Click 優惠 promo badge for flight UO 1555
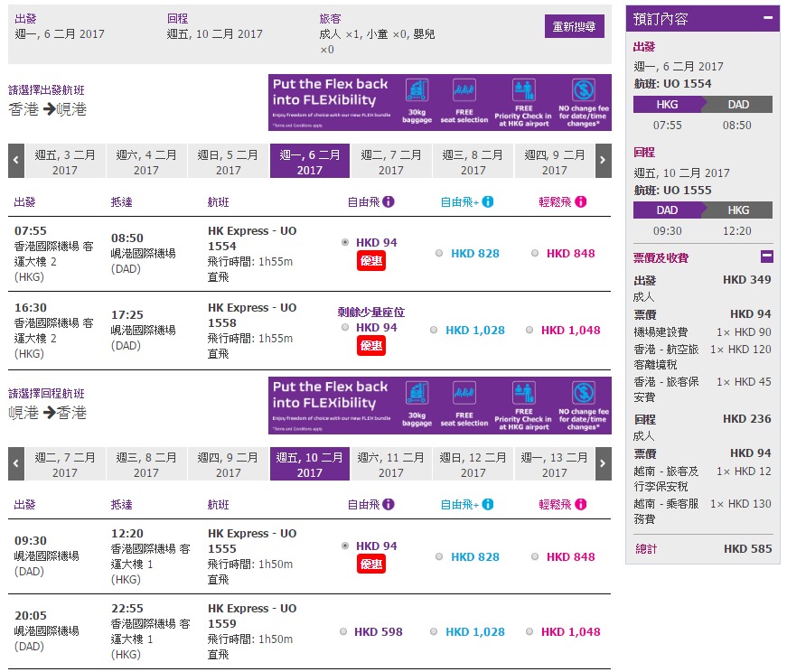The image size is (787, 672). (371, 565)
